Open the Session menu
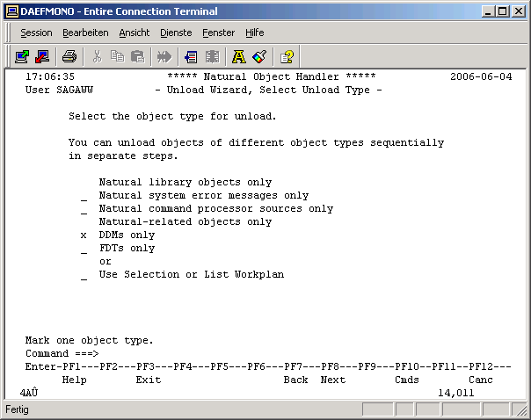The height and width of the screenshot is (420, 531). [x=36, y=33]
